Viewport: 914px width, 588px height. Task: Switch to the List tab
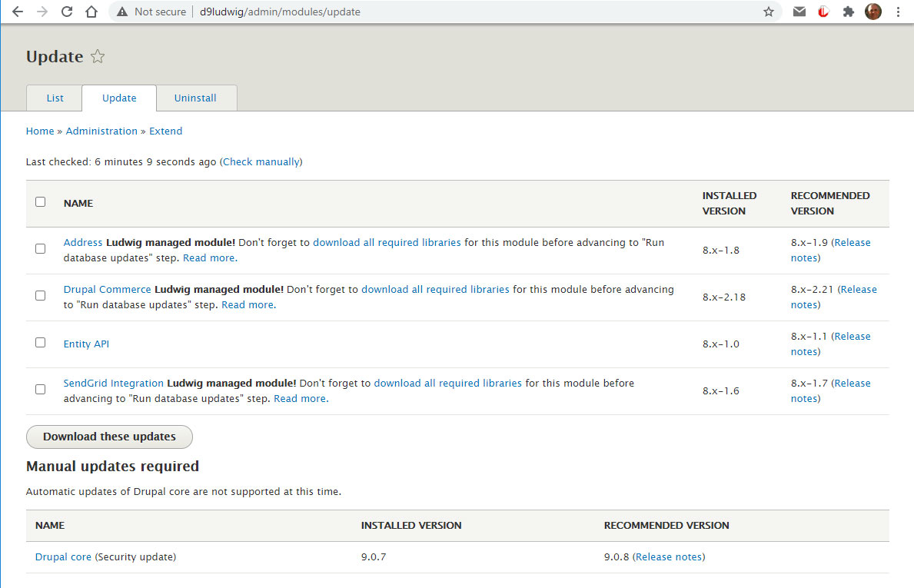point(55,98)
